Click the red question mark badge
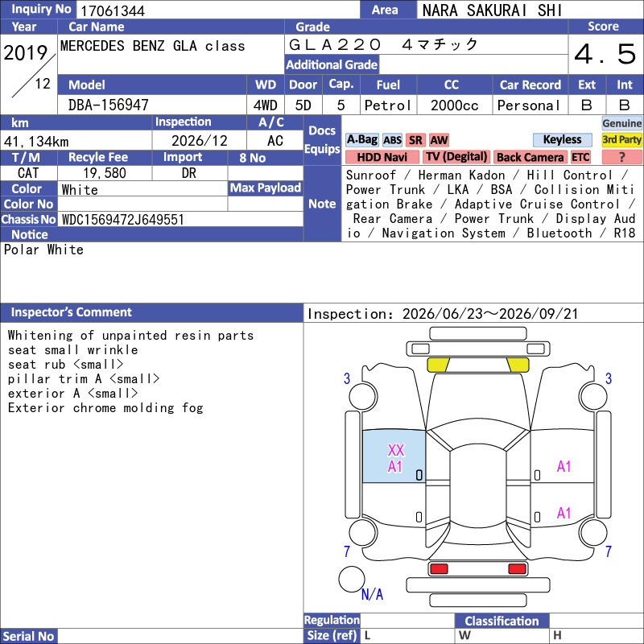The height and width of the screenshot is (644, 644). click(621, 157)
